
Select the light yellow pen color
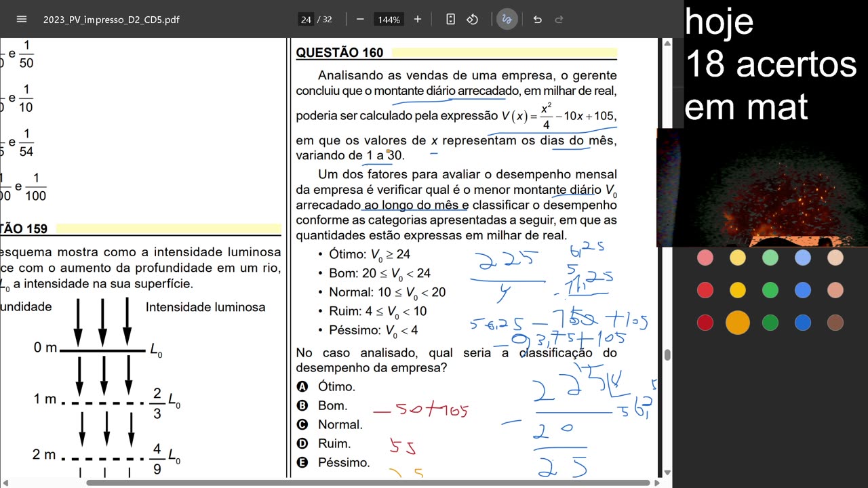(738, 258)
